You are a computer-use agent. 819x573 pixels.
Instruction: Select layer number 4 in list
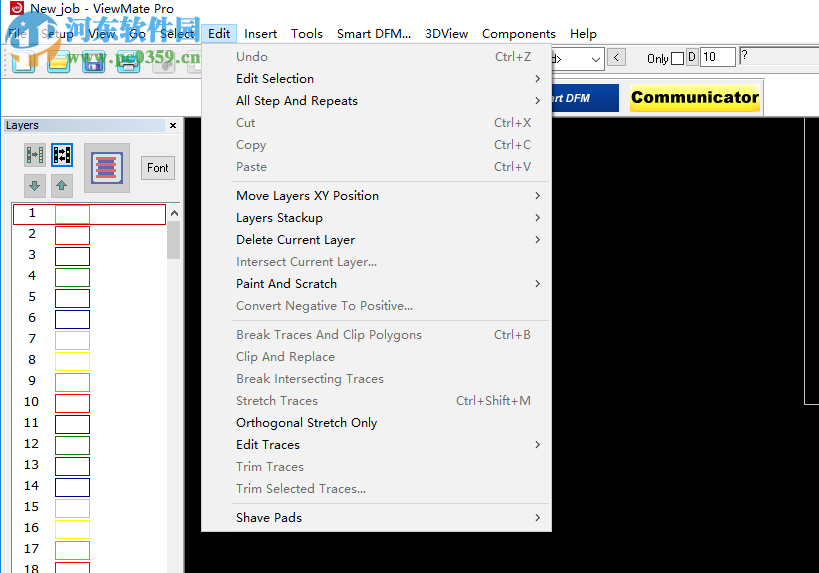point(32,276)
